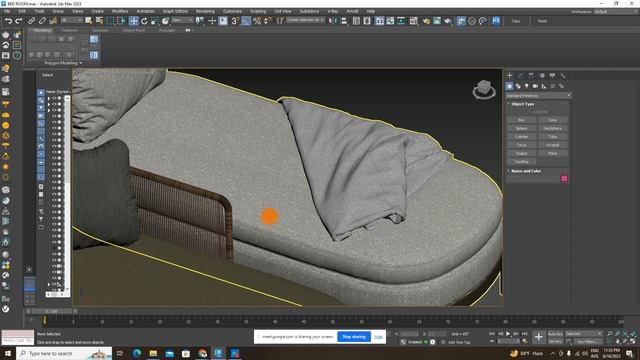Image resolution: width=640 pixels, height=360 pixels.
Task: Select the Lights category icon in Create panel
Action: pyautogui.click(x=527, y=86)
